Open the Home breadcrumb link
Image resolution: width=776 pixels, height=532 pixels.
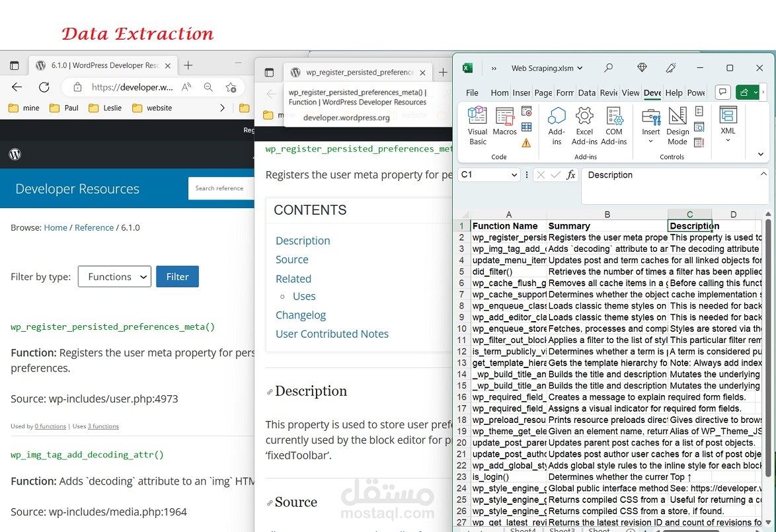(56, 227)
